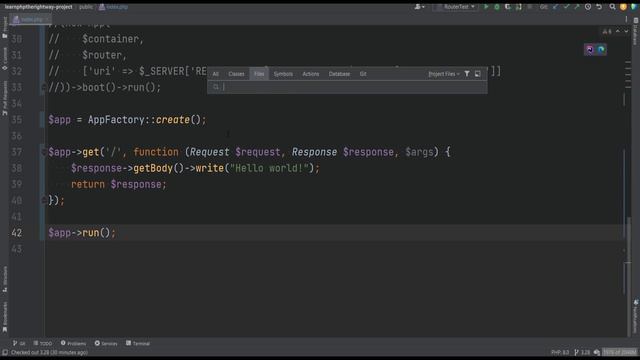Click the project name in the breadcrumb path
The height and width of the screenshot is (360, 640).
click(x=38, y=7)
